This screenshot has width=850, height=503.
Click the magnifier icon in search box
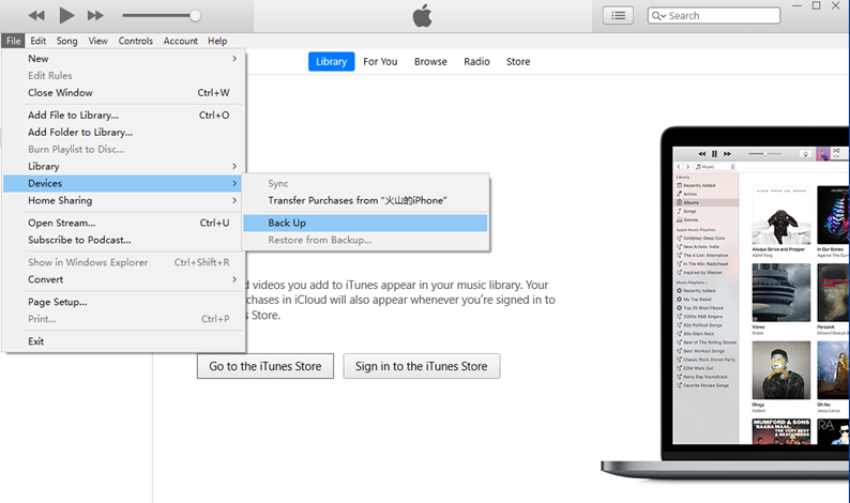(658, 16)
